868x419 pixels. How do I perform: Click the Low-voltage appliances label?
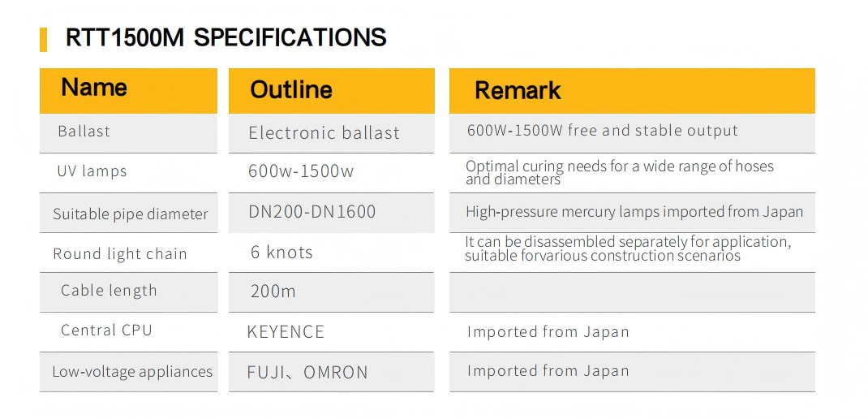coord(132,372)
